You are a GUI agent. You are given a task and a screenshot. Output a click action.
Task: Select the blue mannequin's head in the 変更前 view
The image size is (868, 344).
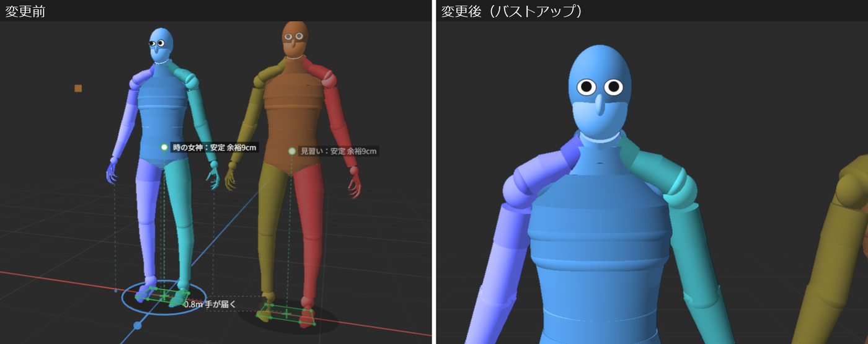[161, 45]
